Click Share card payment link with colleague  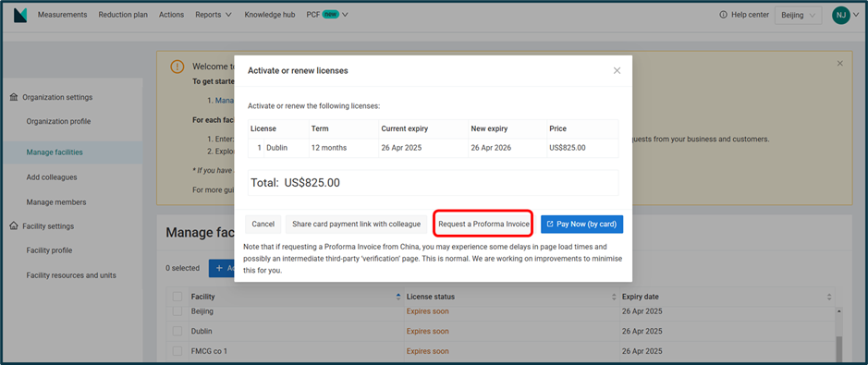[357, 225]
